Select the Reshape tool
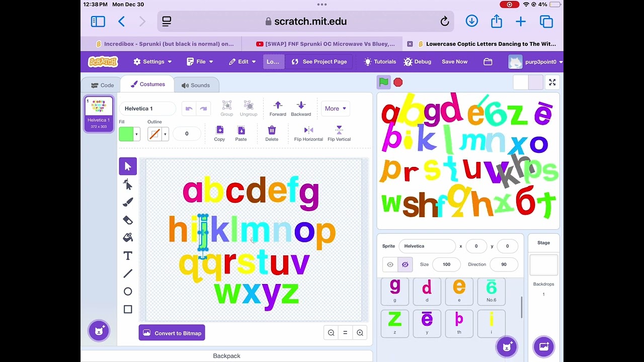Screen dimensions: 644x362 (x=128, y=185)
